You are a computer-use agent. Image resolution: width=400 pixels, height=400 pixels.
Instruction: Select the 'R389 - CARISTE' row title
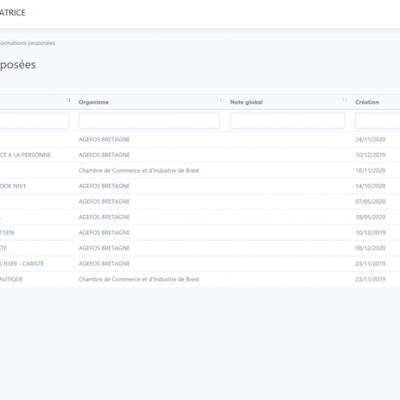click(x=22, y=264)
